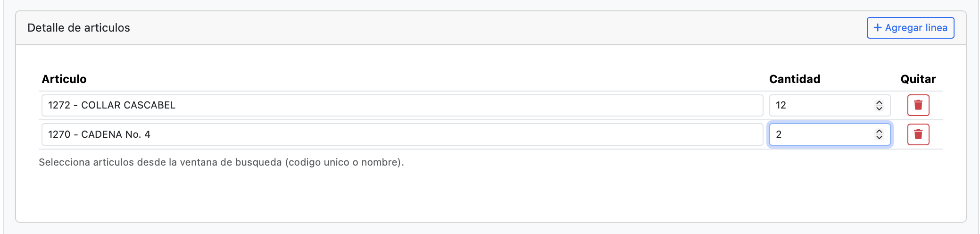The height and width of the screenshot is (234, 980).
Task: Click the Articulo column header
Action: click(64, 79)
